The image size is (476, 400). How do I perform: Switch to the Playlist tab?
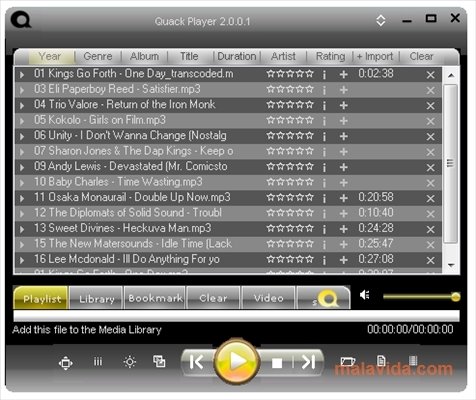41,298
